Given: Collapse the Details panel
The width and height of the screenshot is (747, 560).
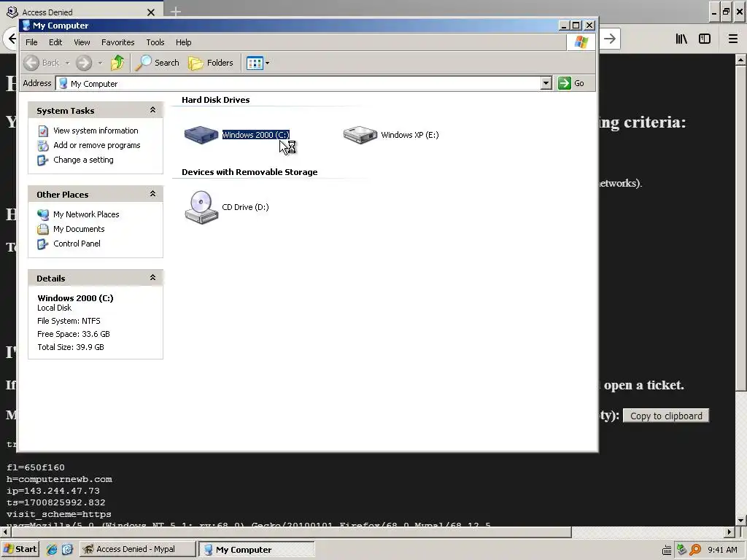Looking at the screenshot, I should point(152,278).
